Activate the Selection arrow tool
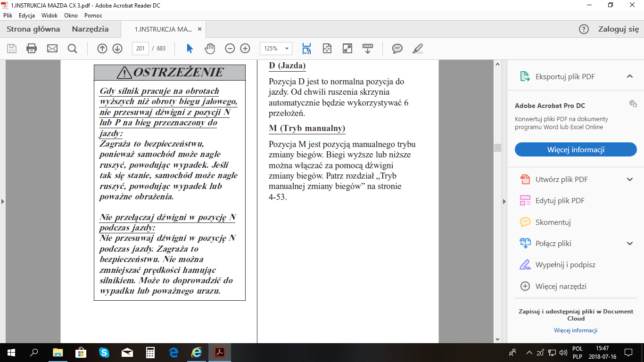 pyautogui.click(x=190, y=49)
